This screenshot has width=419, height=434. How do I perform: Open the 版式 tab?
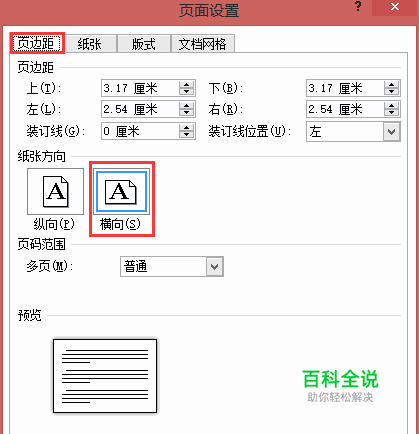143,44
